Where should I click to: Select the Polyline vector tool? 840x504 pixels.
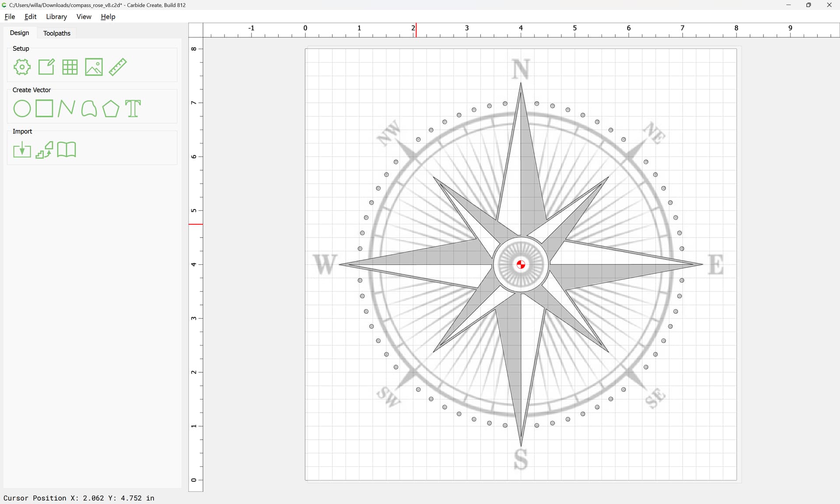pyautogui.click(x=66, y=108)
